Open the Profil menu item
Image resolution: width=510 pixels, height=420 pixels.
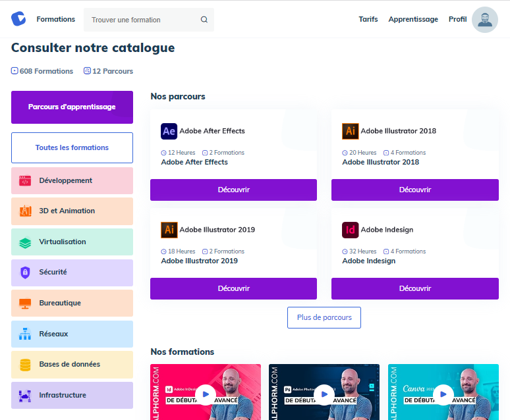pos(458,19)
